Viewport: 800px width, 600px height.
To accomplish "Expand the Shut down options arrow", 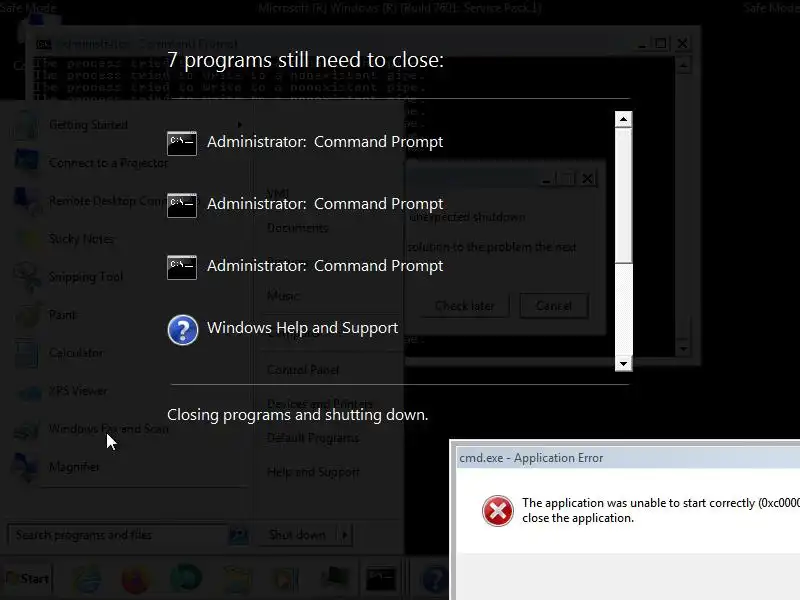I will [345, 535].
